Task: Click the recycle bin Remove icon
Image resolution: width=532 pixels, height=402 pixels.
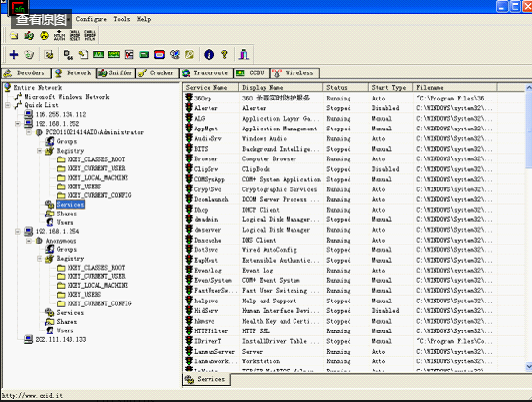Action: coord(30,55)
